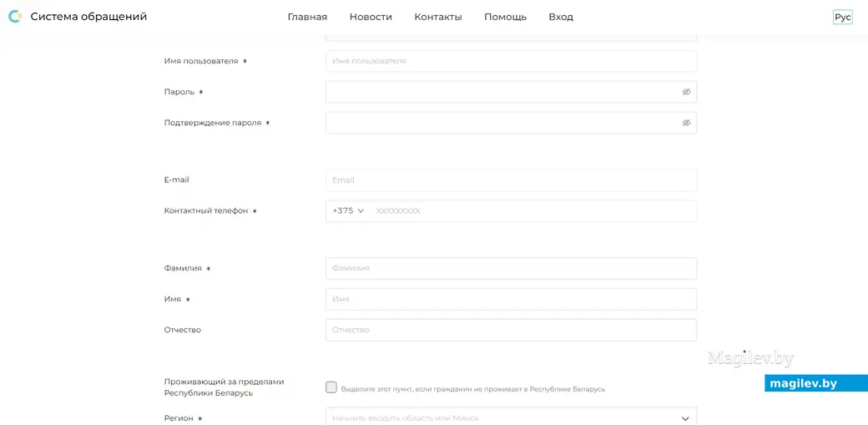This screenshot has width=868, height=425.
Task: Check the living outside Belarus checkbox
Action: click(x=331, y=387)
